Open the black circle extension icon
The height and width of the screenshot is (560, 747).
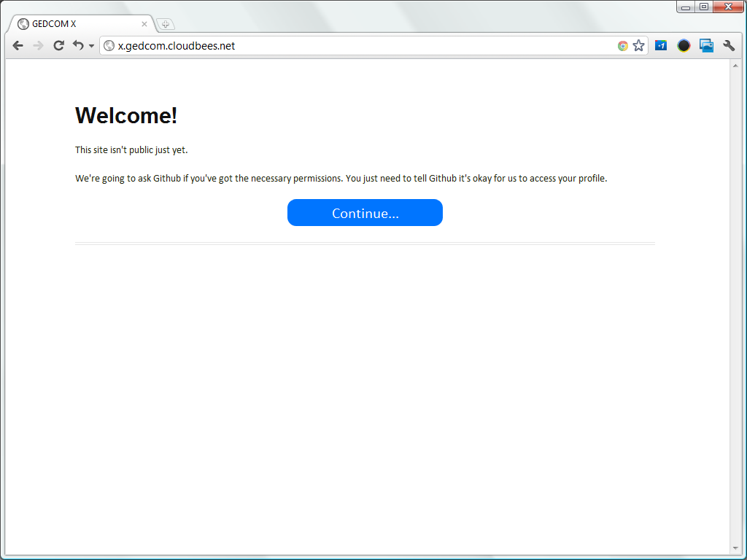point(684,46)
